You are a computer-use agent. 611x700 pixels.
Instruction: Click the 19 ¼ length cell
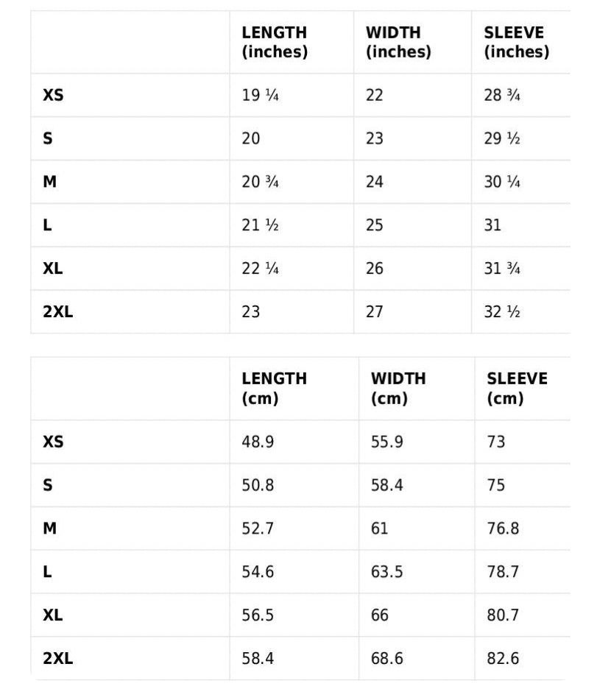(261, 95)
